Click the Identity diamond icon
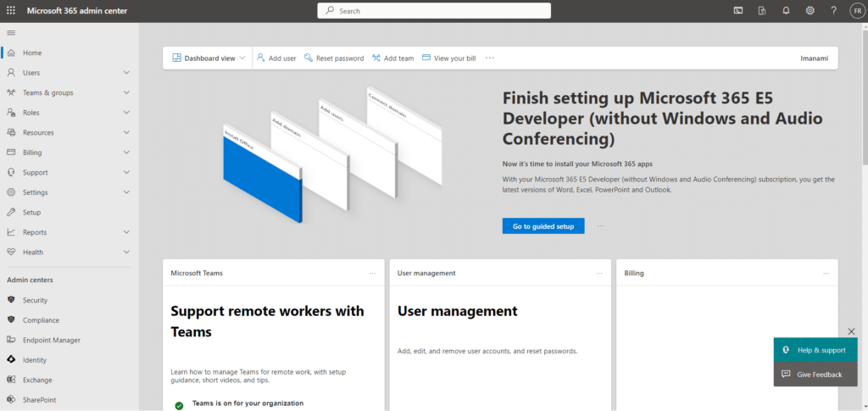The width and height of the screenshot is (868, 411). [x=11, y=359]
